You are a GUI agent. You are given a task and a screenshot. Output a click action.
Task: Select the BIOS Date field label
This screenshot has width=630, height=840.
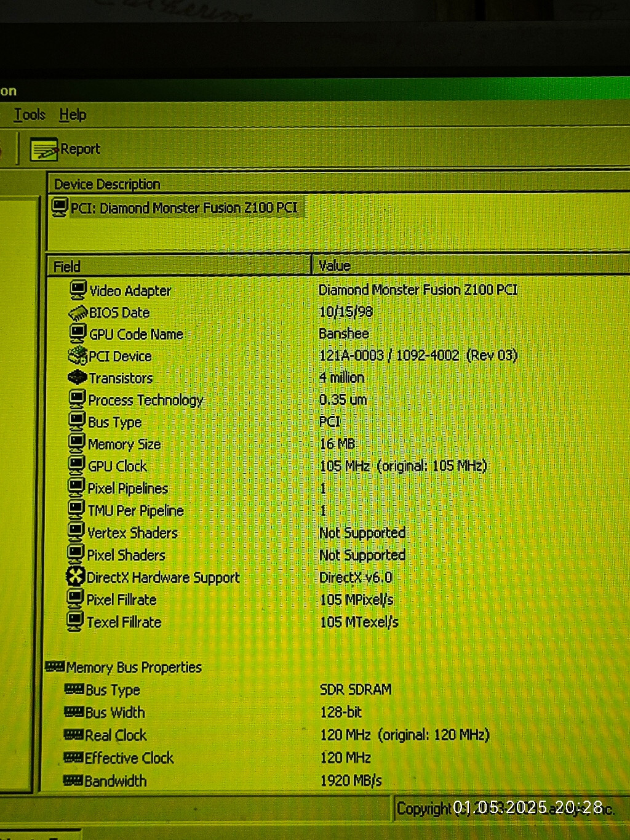click(x=119, y=313)
